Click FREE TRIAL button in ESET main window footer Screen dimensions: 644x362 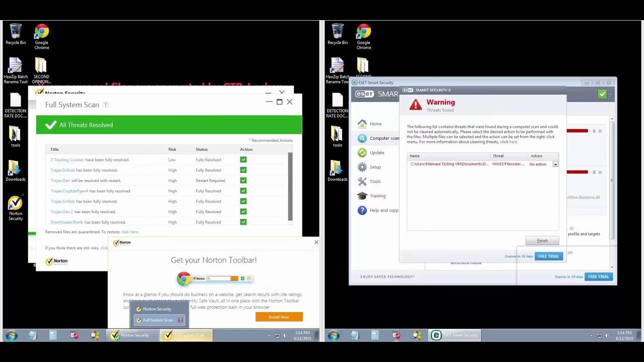[598, 277]
